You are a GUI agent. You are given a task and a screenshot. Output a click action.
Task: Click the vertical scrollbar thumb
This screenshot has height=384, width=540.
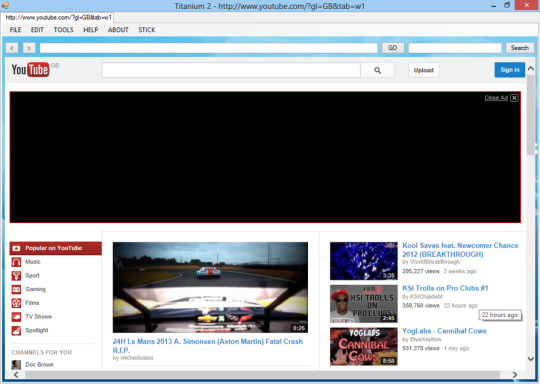coord(531,115)
